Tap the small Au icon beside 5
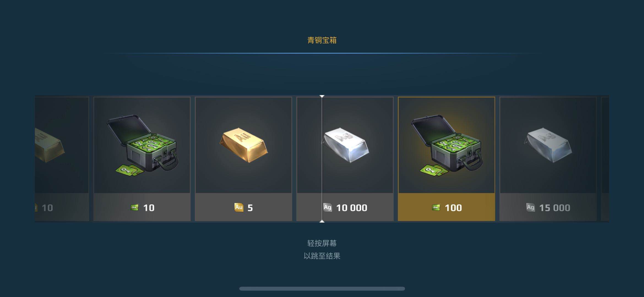Viewport: 644px width, 297px height. coord(239,207)
